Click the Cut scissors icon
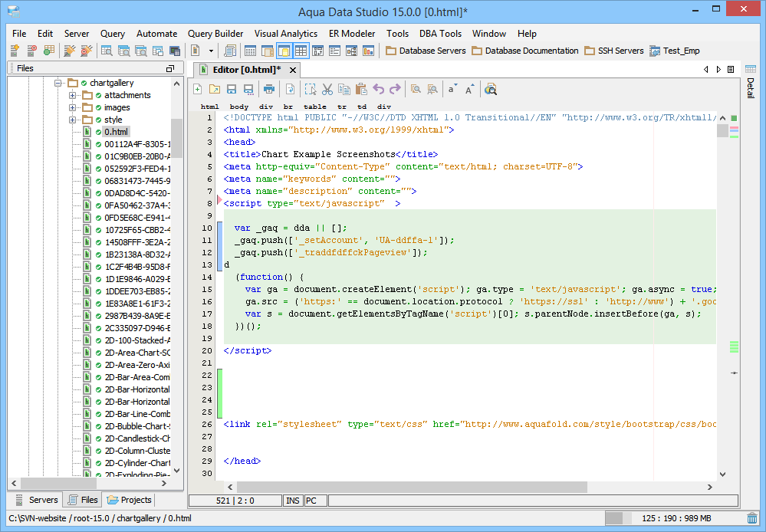 click(327, 89)
